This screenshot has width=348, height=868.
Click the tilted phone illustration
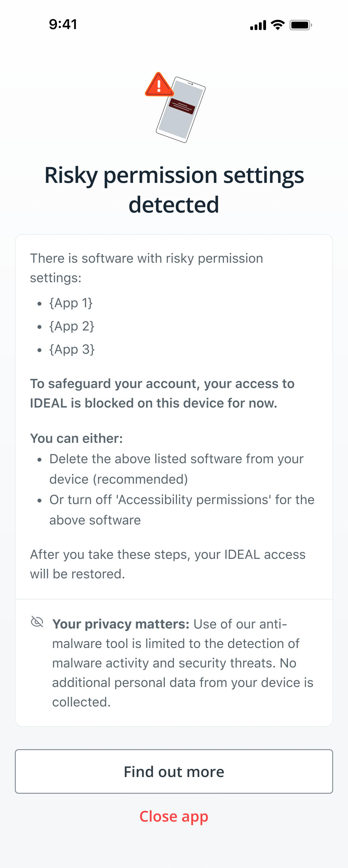click(181, 110)
